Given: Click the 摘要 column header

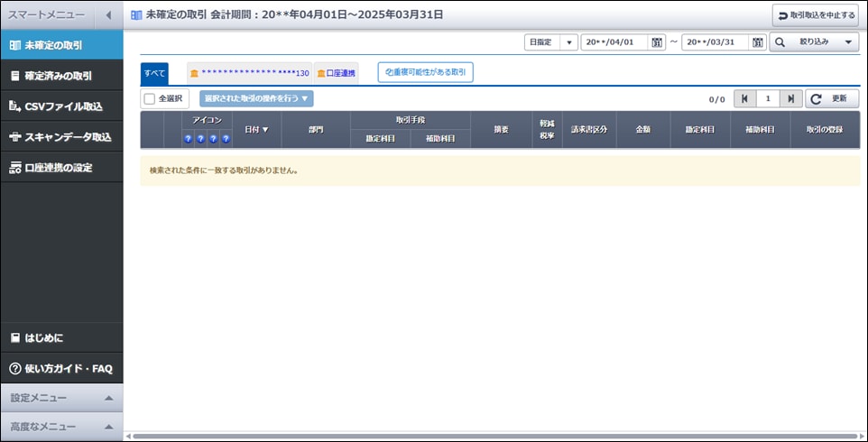Looking at the screenshot, I should (x=501, y=130).
